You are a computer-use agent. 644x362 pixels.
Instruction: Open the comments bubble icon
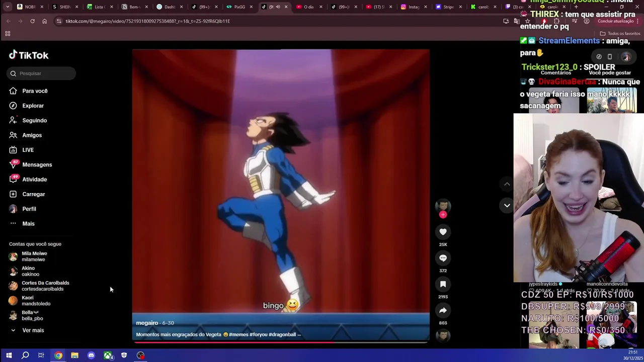click(443, 258)
